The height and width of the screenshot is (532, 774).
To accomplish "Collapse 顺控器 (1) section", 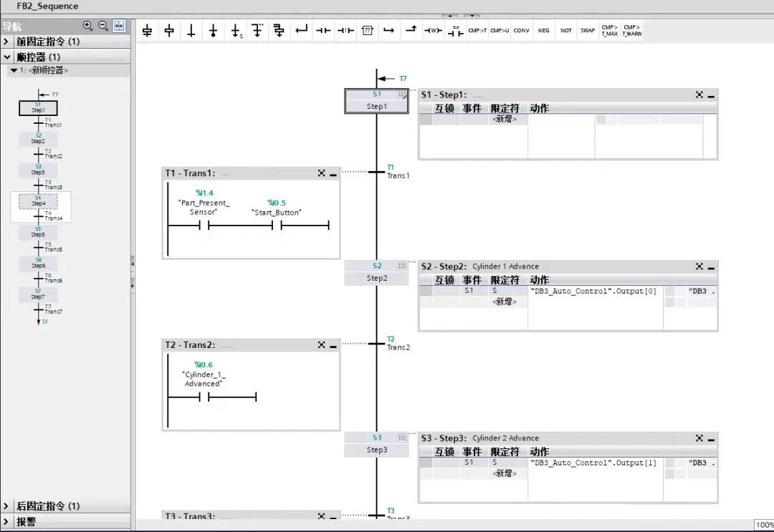I will (6, 57).
